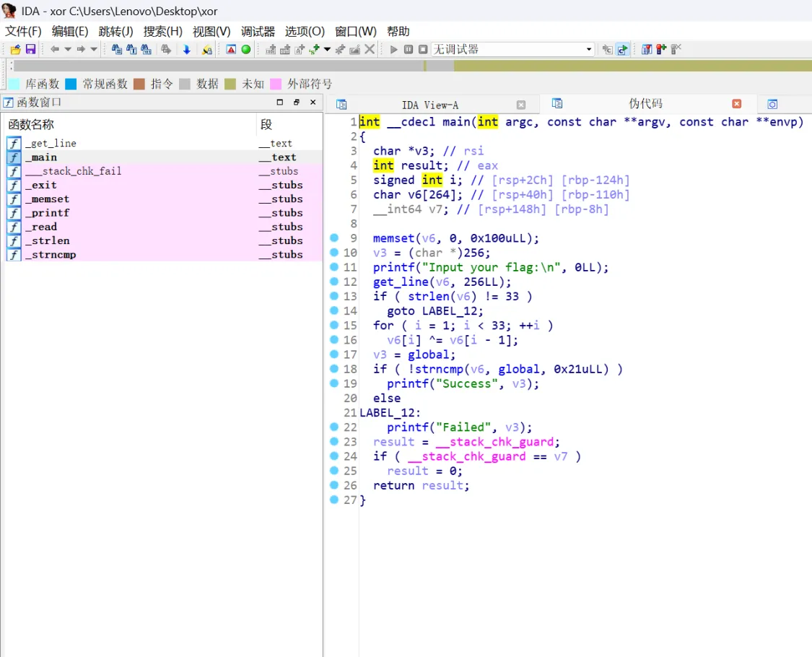Select ___stack_chk_fail function row
This screenshot has height=657, width=812.
163,171
